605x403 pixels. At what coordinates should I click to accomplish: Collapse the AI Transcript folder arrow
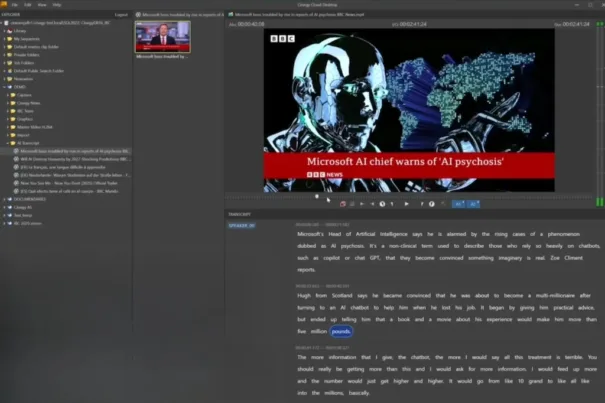point(8,143)
